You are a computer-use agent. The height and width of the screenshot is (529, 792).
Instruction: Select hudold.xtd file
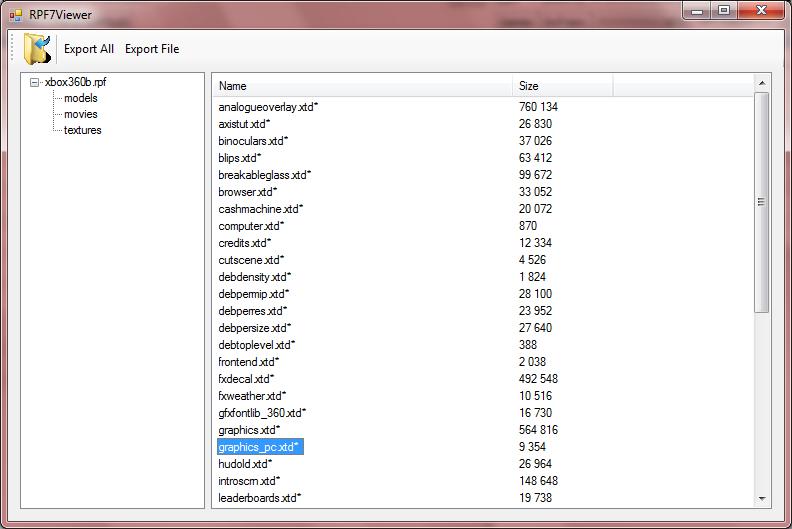[245, 464]
